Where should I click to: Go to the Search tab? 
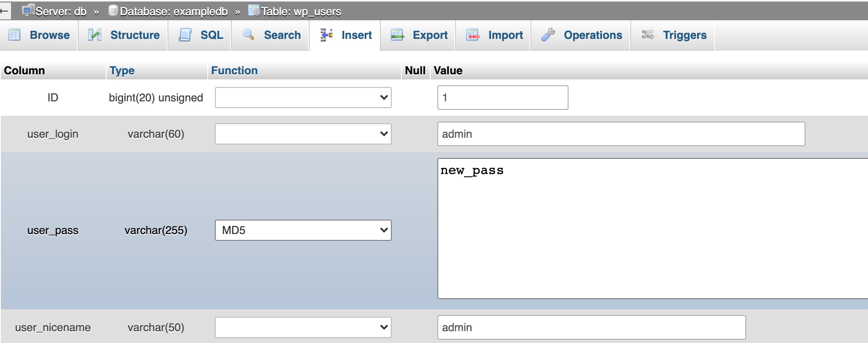click(271, 35)
